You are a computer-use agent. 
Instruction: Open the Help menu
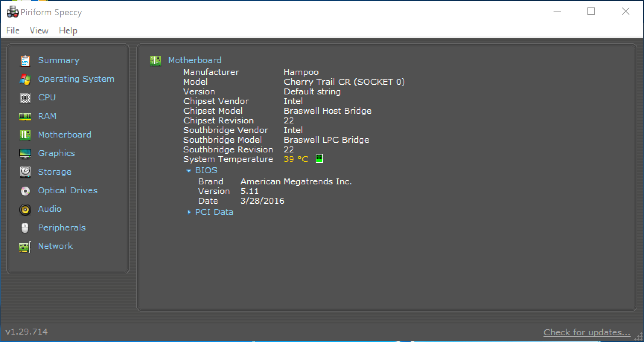[68, 30]
